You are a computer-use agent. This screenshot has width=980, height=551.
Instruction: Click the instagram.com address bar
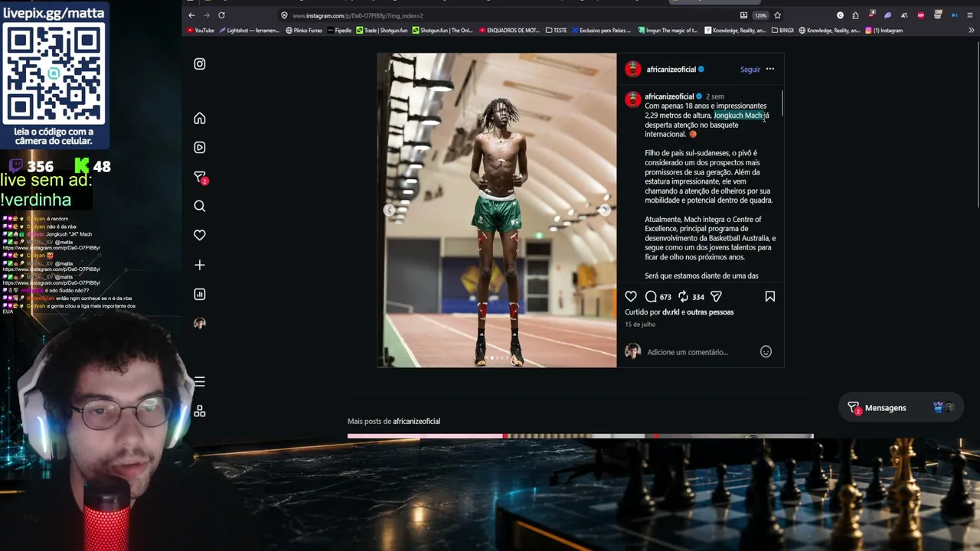(x=505, y=15)
